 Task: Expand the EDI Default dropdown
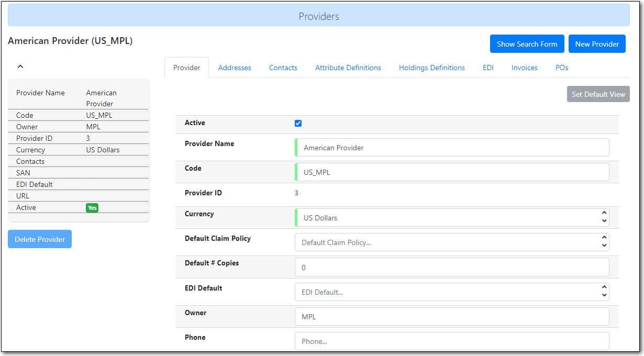pos(452,292)
